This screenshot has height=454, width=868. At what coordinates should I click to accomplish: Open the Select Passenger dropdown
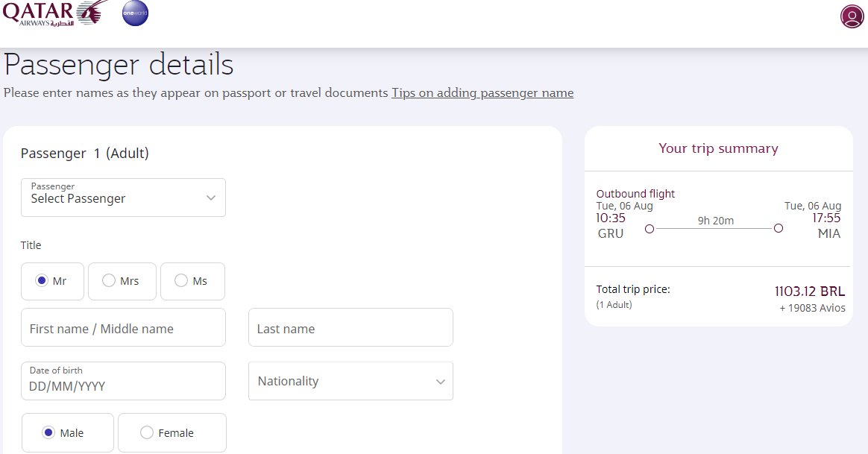(123, 198)
